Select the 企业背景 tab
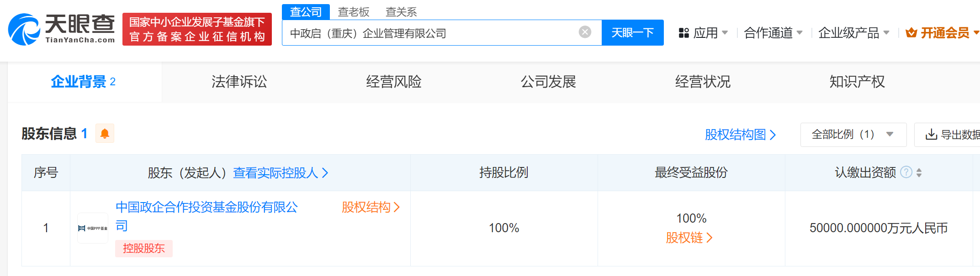The image size is (980, 276). click(x=85, y=82)
